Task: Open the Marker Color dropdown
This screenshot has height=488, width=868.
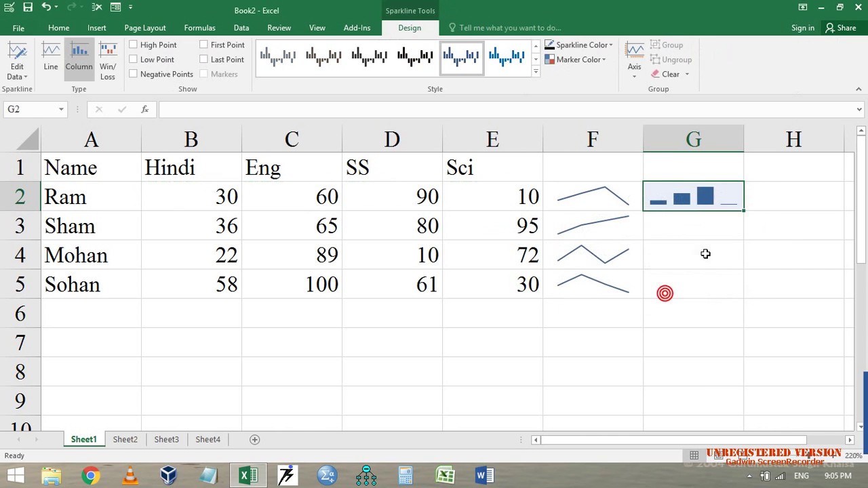Action: click(x=576, y=60)
